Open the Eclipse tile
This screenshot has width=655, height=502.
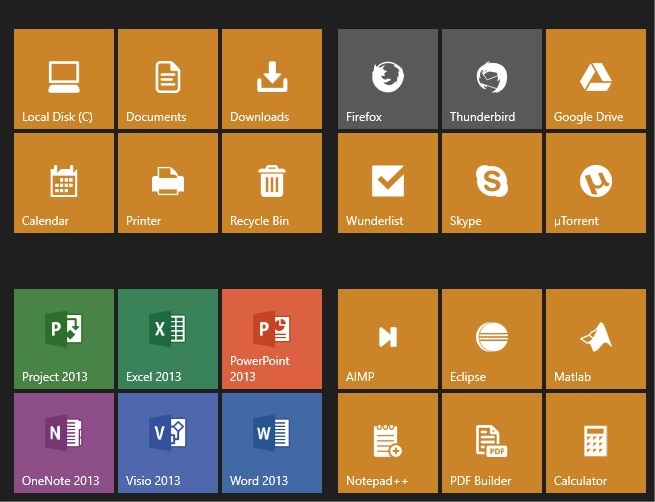pyautogui.click(x=492, y=339)
